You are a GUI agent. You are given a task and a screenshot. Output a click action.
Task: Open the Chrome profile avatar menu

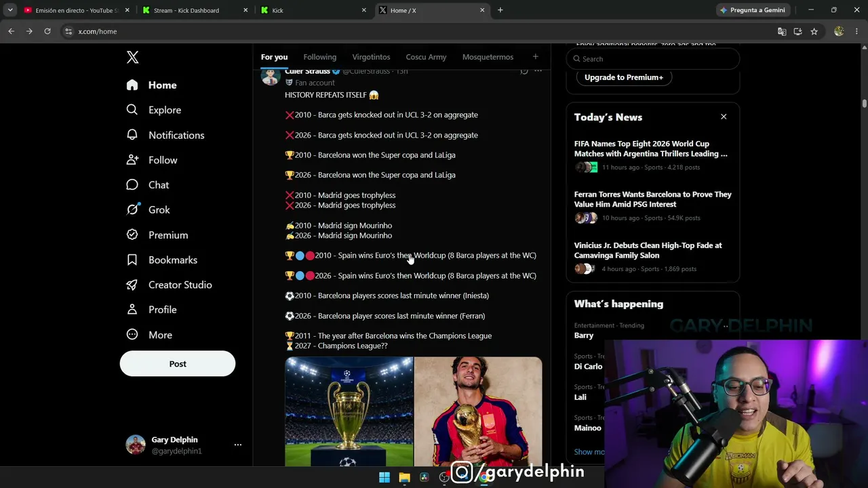[839, 31]
